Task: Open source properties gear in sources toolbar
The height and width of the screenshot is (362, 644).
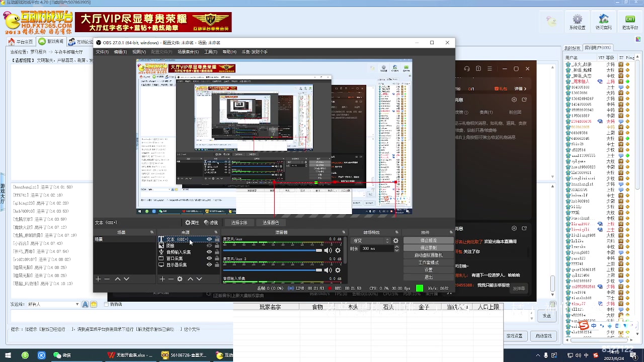Action: click(x=180, y=279)
